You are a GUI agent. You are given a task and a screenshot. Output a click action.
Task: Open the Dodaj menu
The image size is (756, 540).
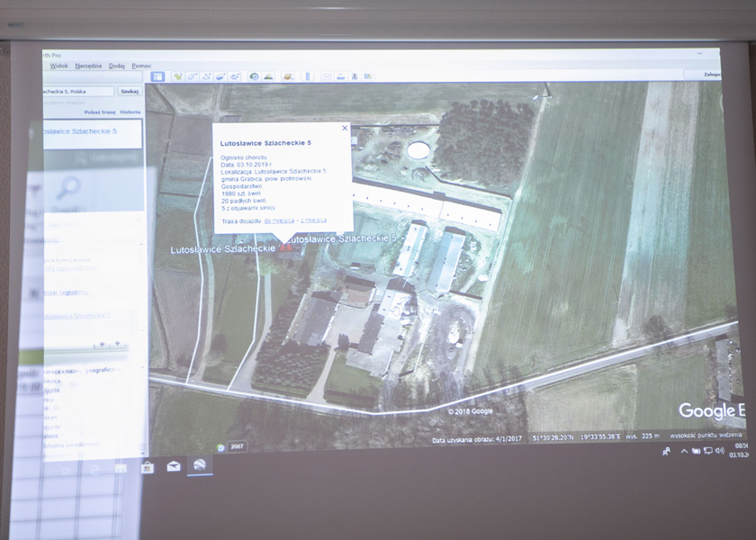[x=117, y=66]
